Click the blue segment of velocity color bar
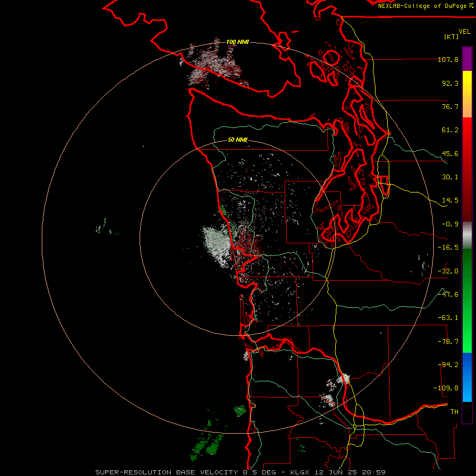Screen dimensions: 476x476 point(467,377)
